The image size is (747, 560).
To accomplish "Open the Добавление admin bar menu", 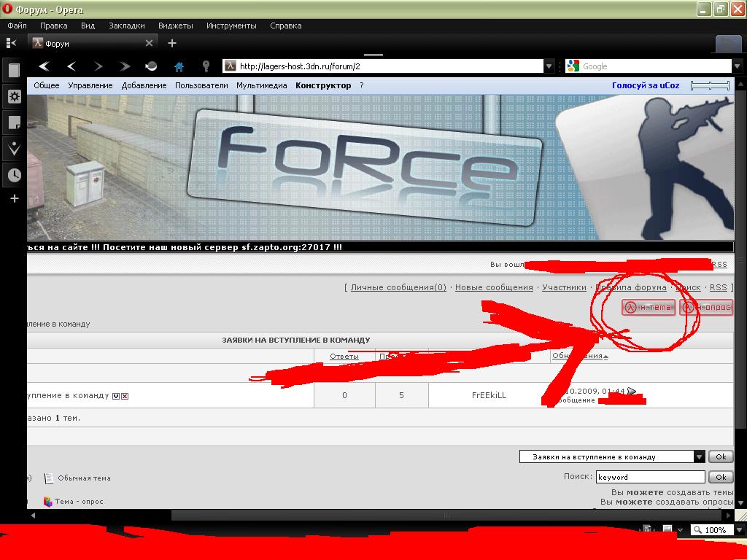I will click(x=144, y=86).
